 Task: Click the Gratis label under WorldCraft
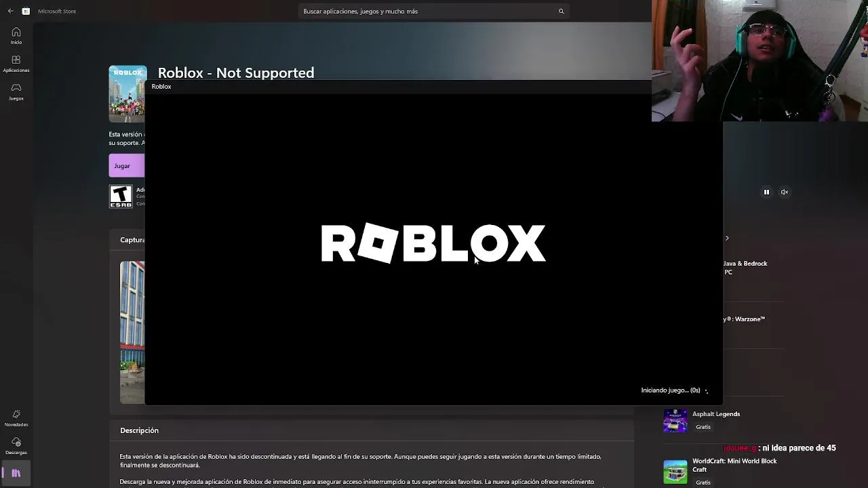click(x=703, y=483)
